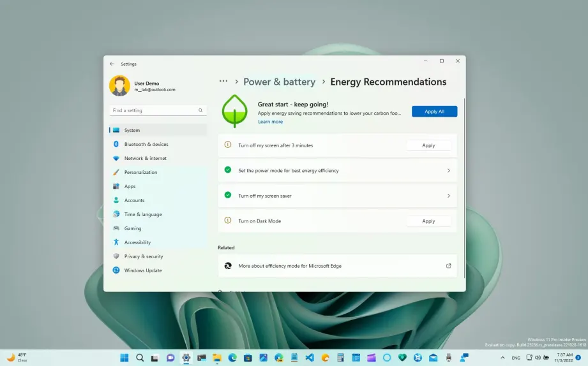Open Terminal from the taskbar
The height and width of the screenshot is (366, 588).
click(201, 358)
